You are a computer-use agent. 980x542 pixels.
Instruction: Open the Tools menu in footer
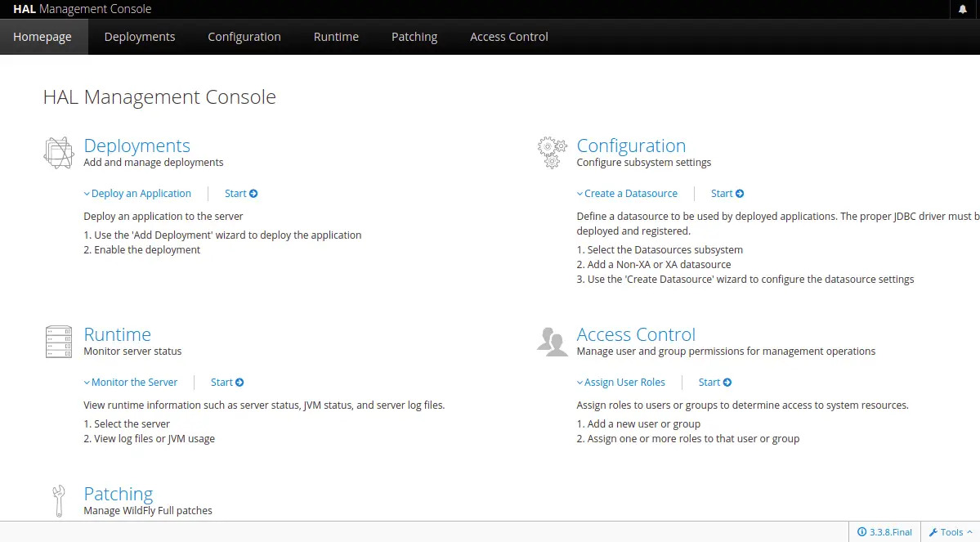pos(951,532)
